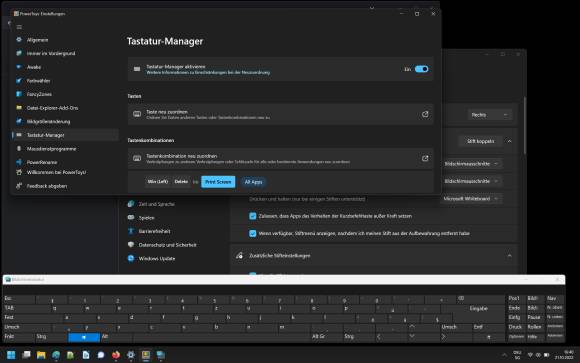This screenshot has width=580, height=363.
Task: Collapse section next to 'Stift koppeln'
Action: [x=510, y=141]
